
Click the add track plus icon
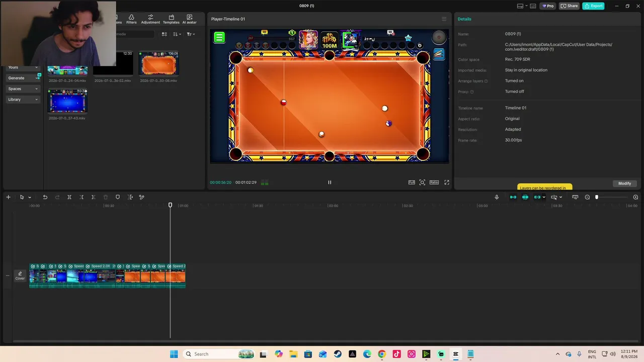(8, 197)
